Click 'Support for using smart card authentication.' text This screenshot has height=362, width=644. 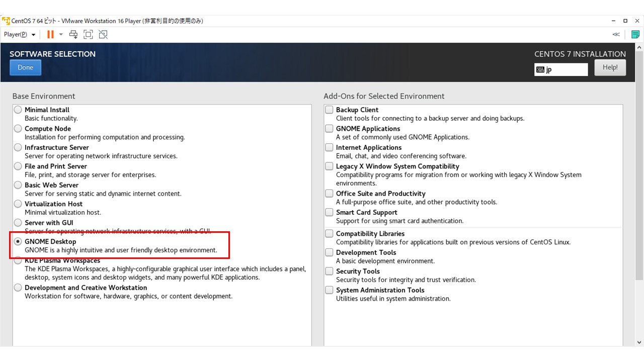coord(400,221)
